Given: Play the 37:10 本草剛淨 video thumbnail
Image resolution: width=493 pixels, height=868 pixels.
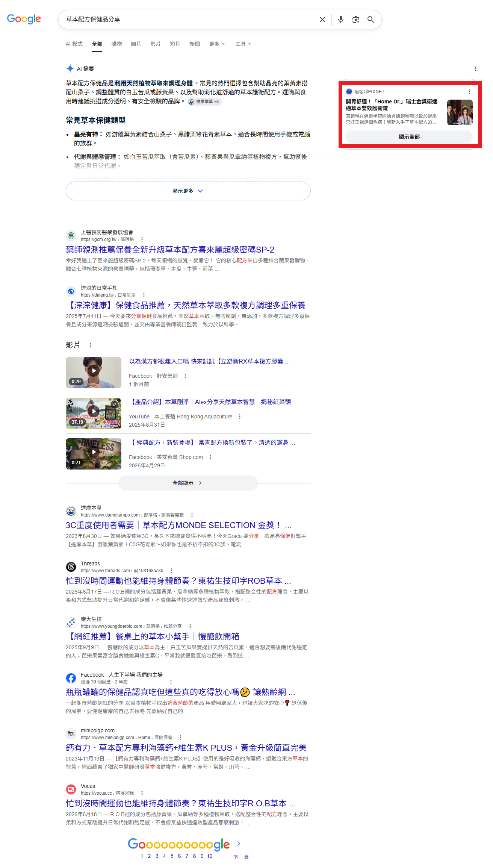Looking at the screenshot, I should [x=94, y=413].
